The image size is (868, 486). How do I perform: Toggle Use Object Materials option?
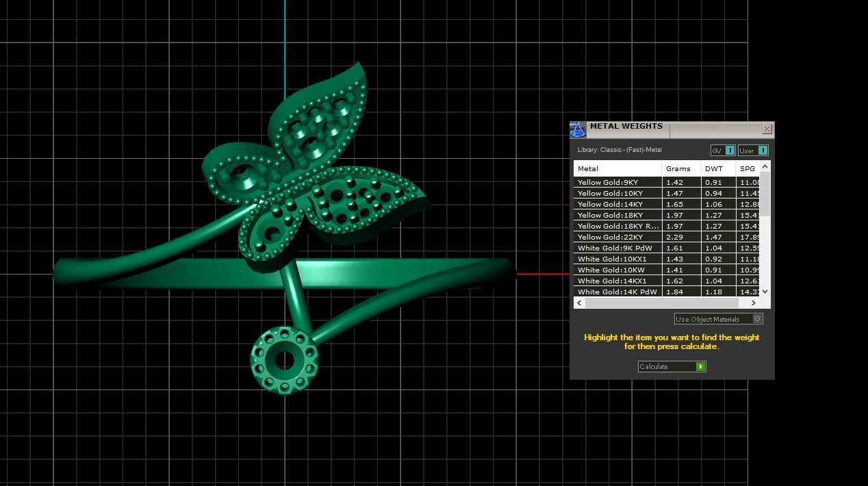[x=718, y=319]
